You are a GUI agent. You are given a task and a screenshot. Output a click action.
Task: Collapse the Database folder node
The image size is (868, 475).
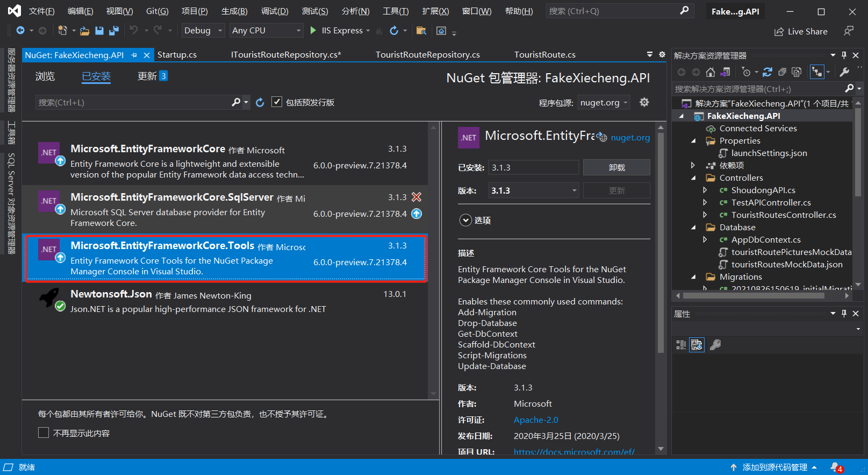coord(693,228)
